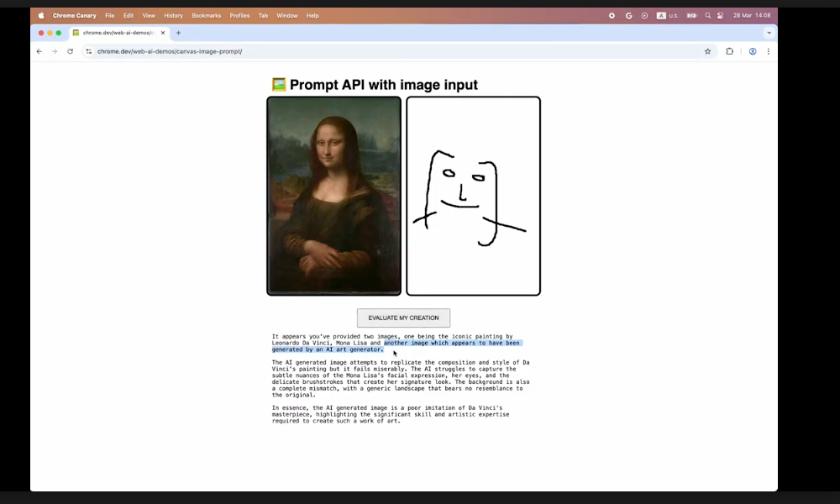Open the Help menu
This screenshot has height=504, width=840.
click(312, 15)
